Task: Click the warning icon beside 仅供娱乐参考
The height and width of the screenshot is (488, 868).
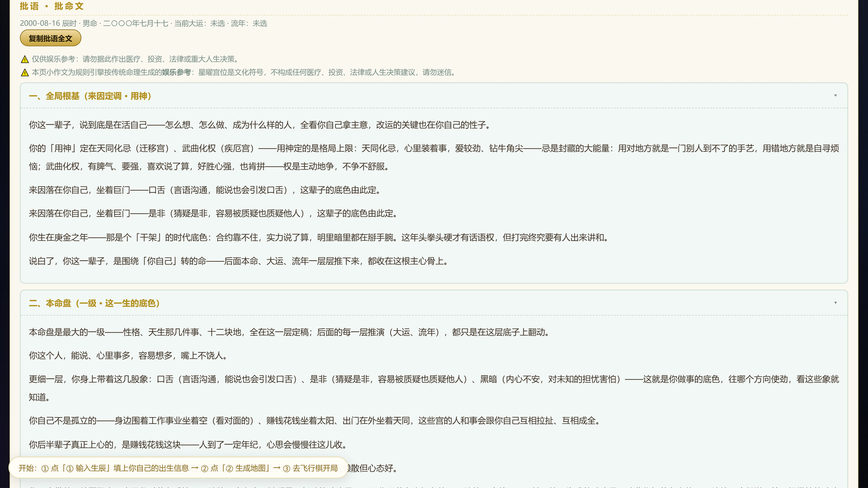Action: click(25, 59)
